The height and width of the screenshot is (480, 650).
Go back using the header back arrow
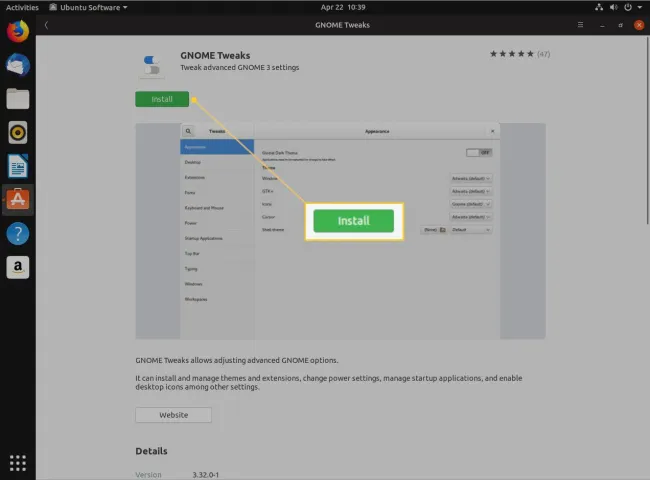[46, 25]
